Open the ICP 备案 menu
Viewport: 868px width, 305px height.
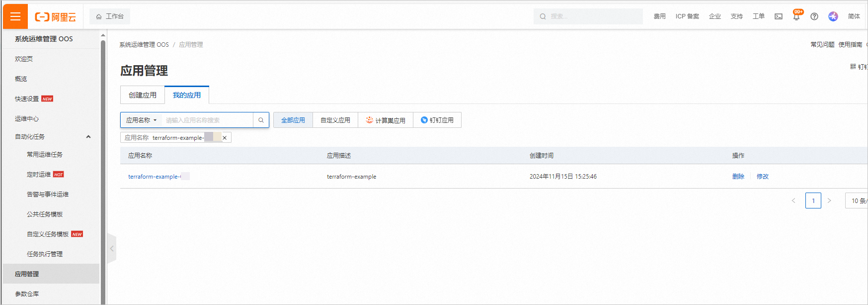pyautogui.click(x=687, y=16)
